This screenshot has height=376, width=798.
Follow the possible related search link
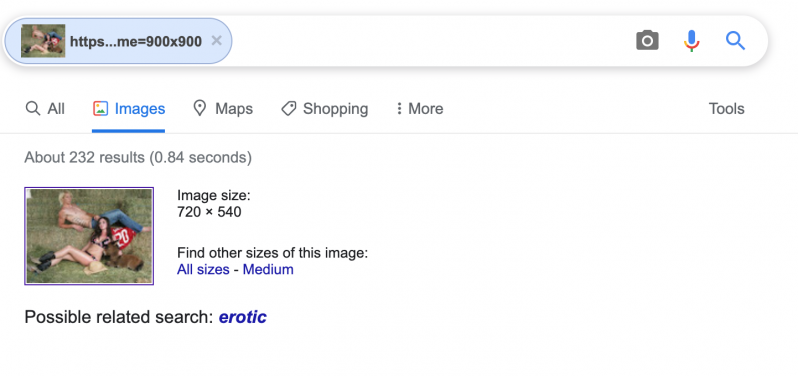point(243,317)
